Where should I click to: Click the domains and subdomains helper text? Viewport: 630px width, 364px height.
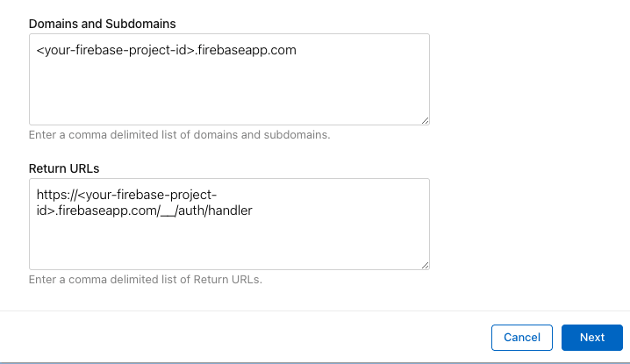pos(179,135)
